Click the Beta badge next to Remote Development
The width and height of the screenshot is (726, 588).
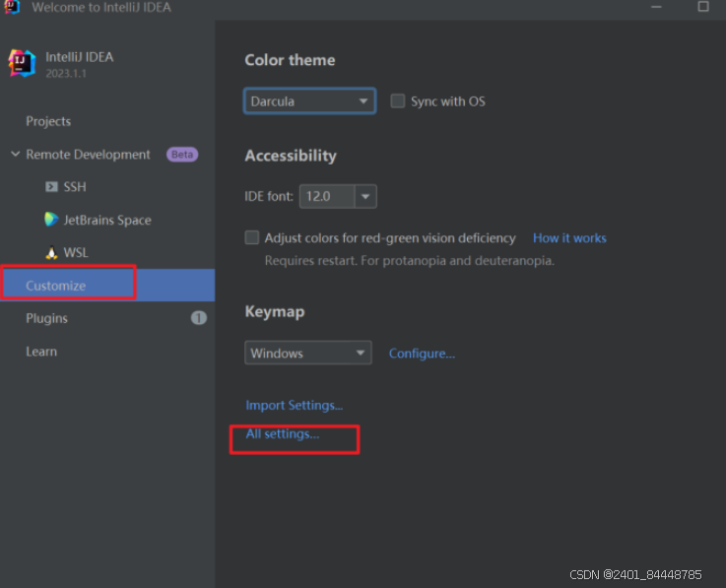(x=182, y=155)
